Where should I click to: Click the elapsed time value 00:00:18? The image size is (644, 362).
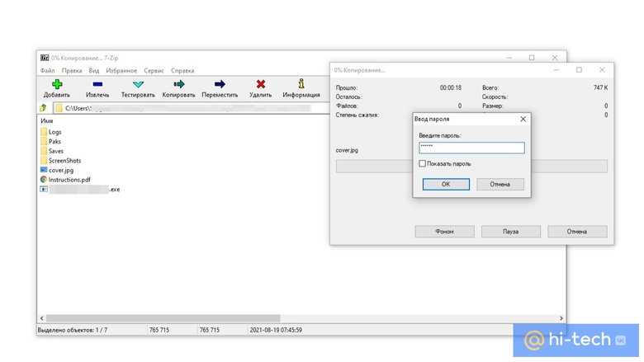point(451,87)
